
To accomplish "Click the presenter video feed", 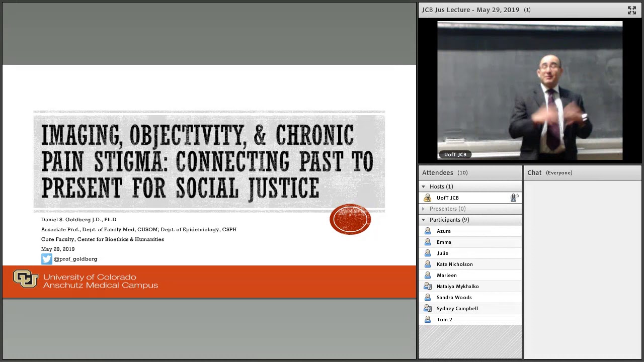I will click(x=530, y=91).
